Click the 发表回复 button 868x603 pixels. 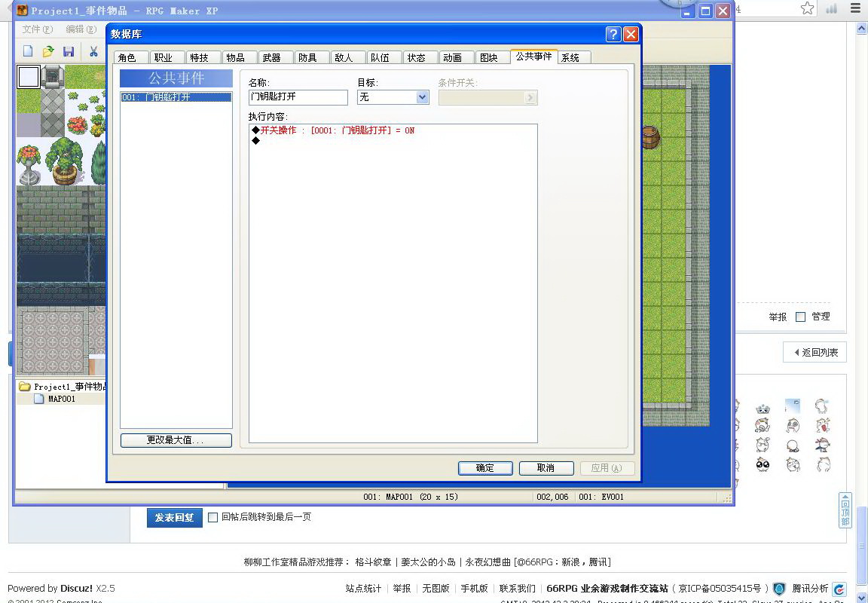(x=174, y=518)
